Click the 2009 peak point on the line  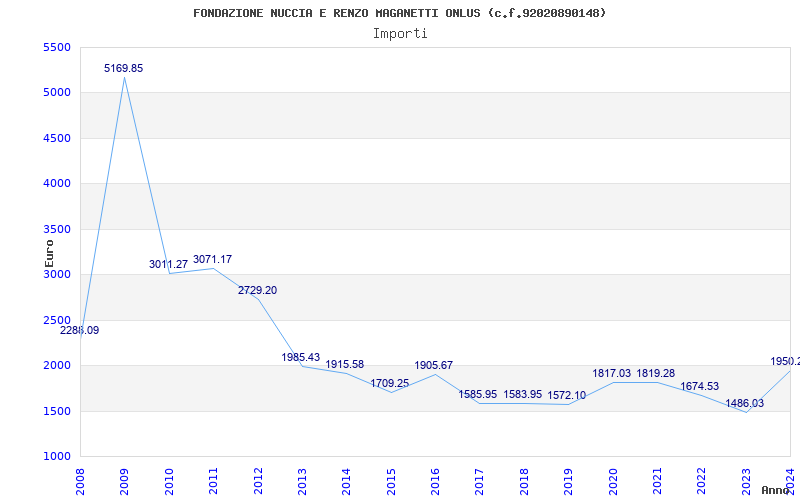(124, 78)
